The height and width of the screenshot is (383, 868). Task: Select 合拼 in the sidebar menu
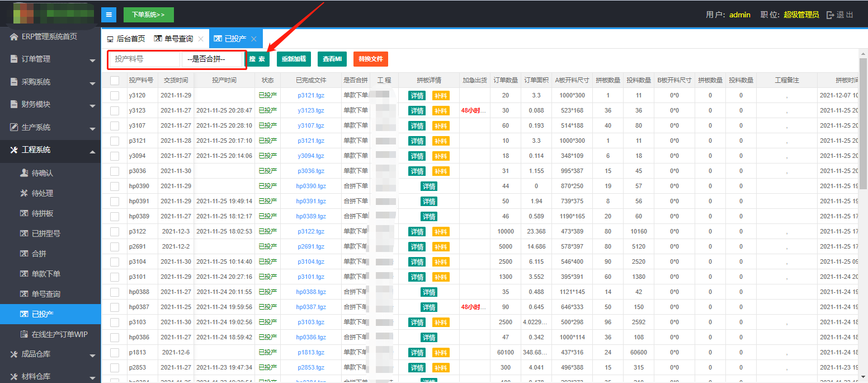pyautogui.click(x=39, y=254)
